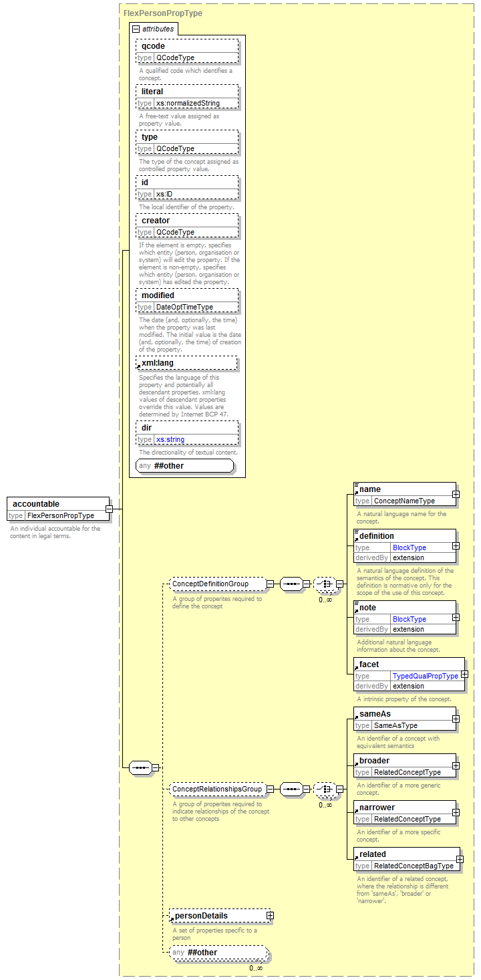
Task: Open xs:string type link under dir
Action: [x=170, y=439]
